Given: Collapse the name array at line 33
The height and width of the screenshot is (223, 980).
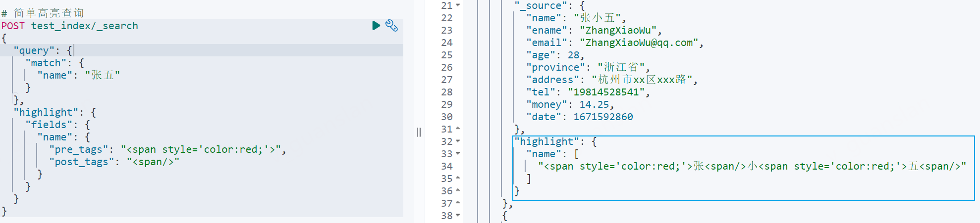Looking at the screenshot, I should coord(458,154).
